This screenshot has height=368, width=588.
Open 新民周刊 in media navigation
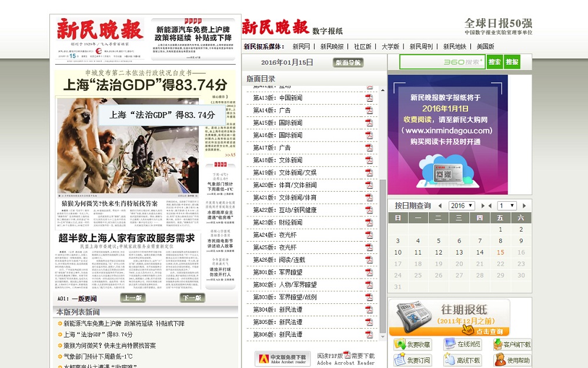[x=421, y=46]
